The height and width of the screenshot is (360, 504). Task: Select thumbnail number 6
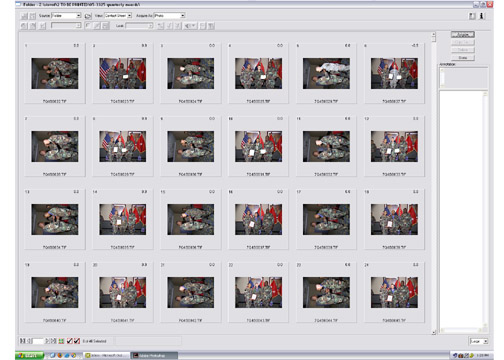coord(394,73)
